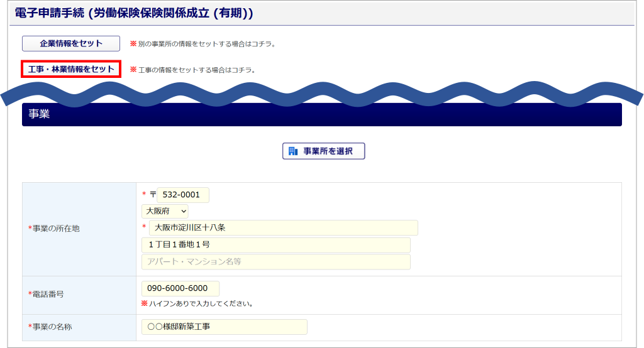Focus the 大阪市淀川区十八条 address field
The height and width of the screenshot is (348, 644).
click(x=284, y=228)
